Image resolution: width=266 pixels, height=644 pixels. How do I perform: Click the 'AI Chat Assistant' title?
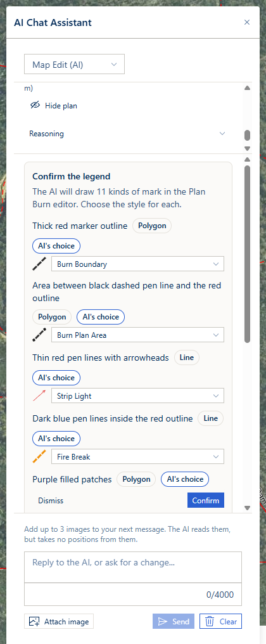(53, 22)
